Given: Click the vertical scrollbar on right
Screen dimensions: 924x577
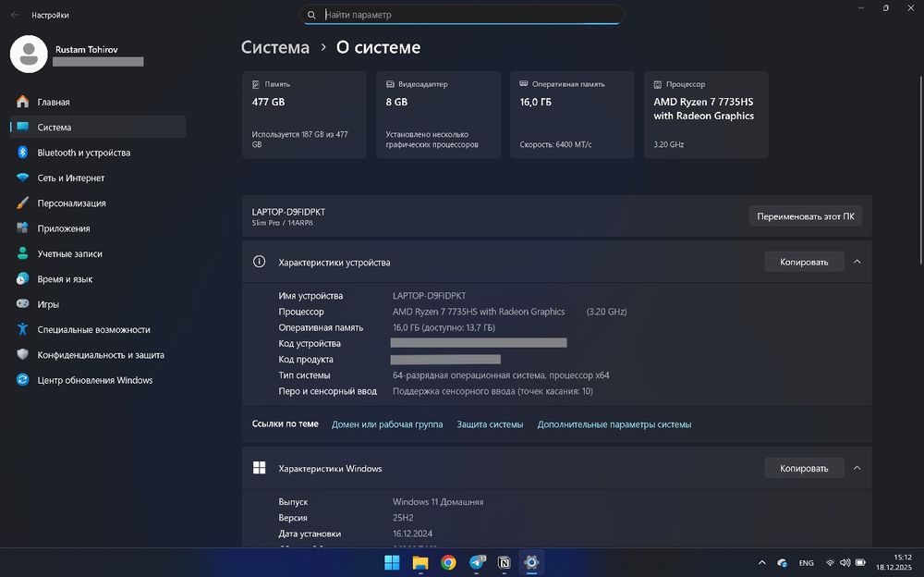Looking at the screenshot, I should [921, 171].
